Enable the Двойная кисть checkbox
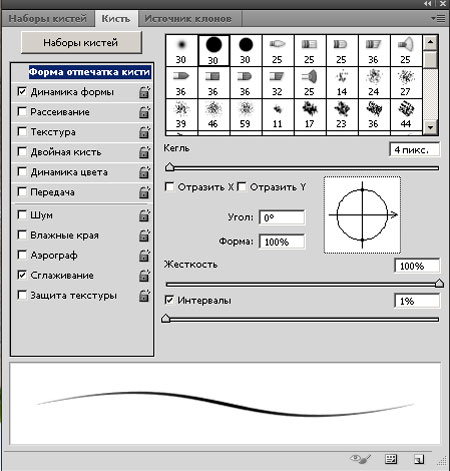Screen dimensions: 450x471 [22, 152]
